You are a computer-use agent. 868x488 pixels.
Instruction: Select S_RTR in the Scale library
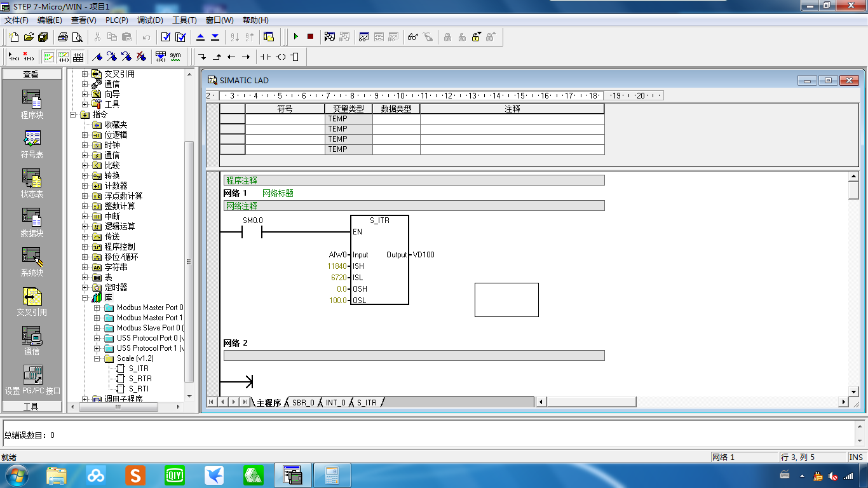(x=140, y=379)
